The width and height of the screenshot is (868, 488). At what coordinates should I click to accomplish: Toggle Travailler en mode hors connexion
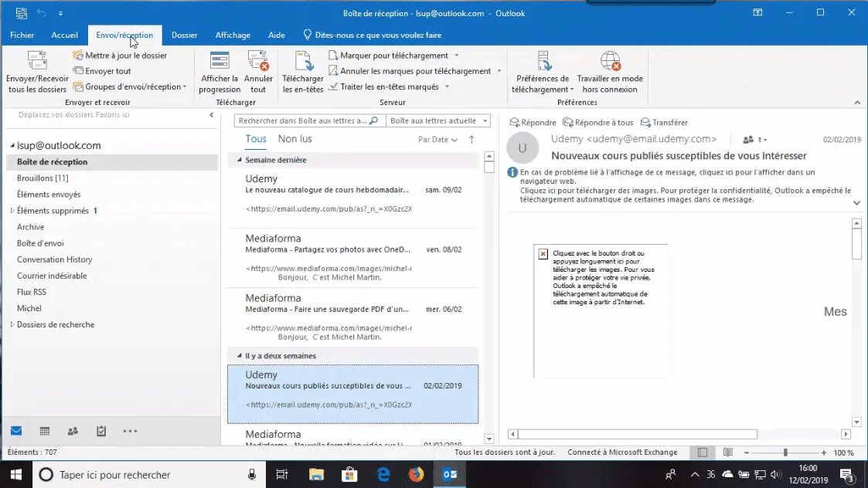(610, 72)
